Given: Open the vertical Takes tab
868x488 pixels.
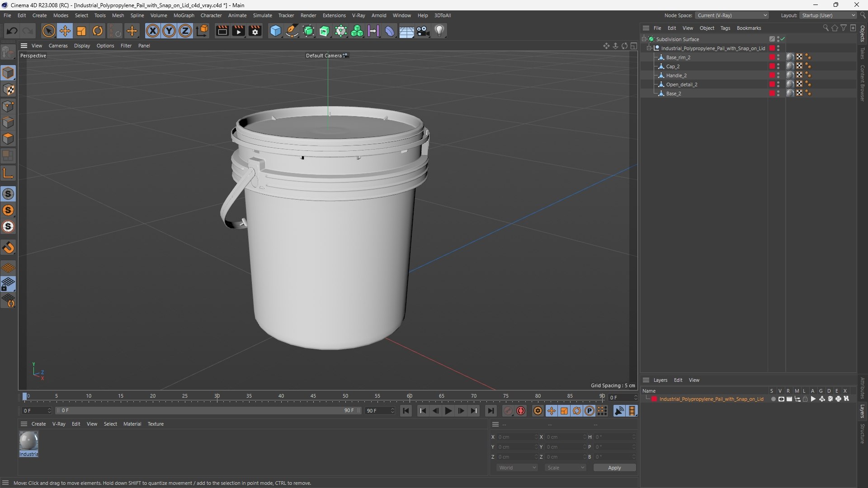Looking at the screenshot, I should tap(862, 53).
